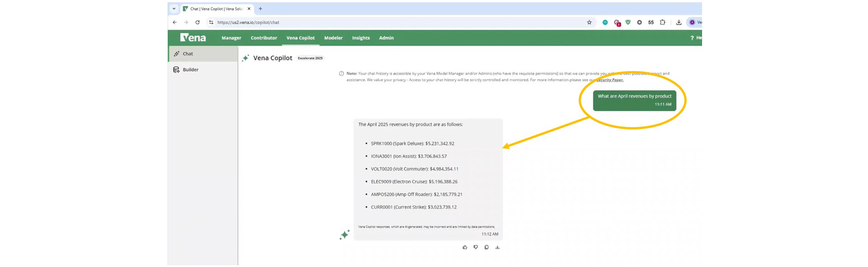
Task: Click the VOLT0020 (Volt Commuter) revenue line
Action: [415, 169]
